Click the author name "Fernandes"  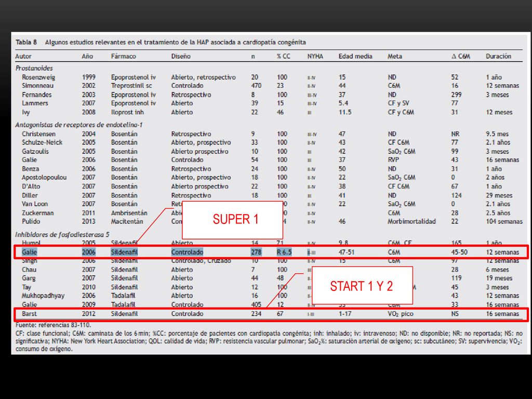click(x=37, y=95)
